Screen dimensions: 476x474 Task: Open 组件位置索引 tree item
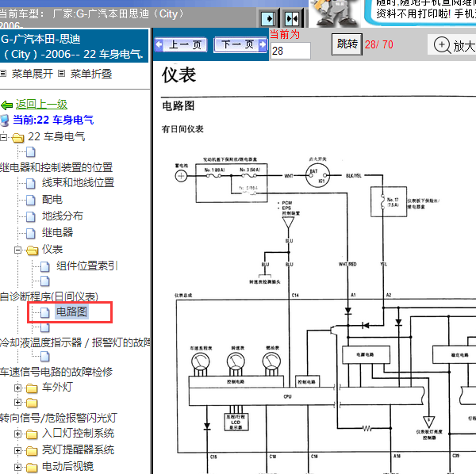(x=86, y=266)
